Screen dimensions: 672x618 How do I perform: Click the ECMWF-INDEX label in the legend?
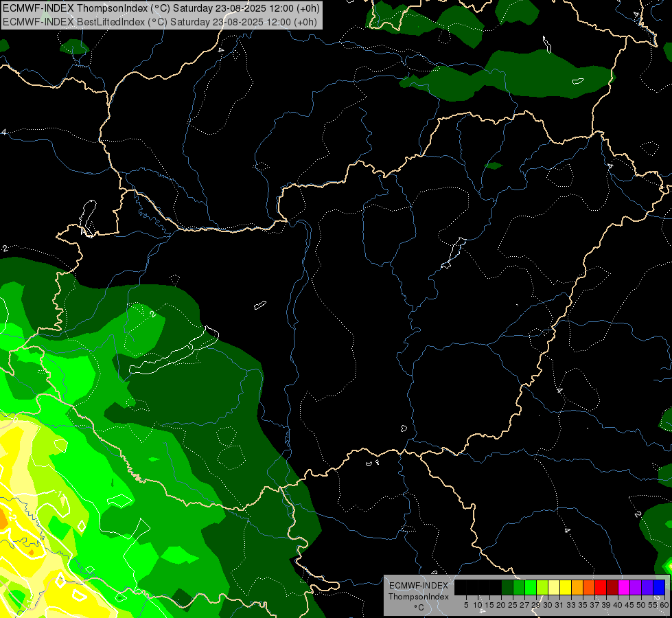pos(419,586)
